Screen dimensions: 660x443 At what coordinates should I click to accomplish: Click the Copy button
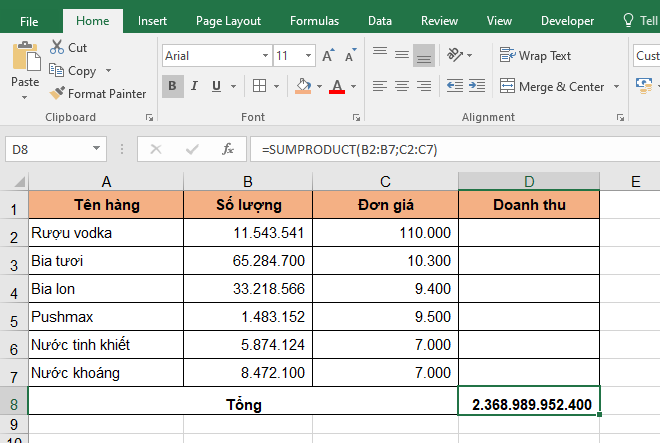[x=73, y=71]
